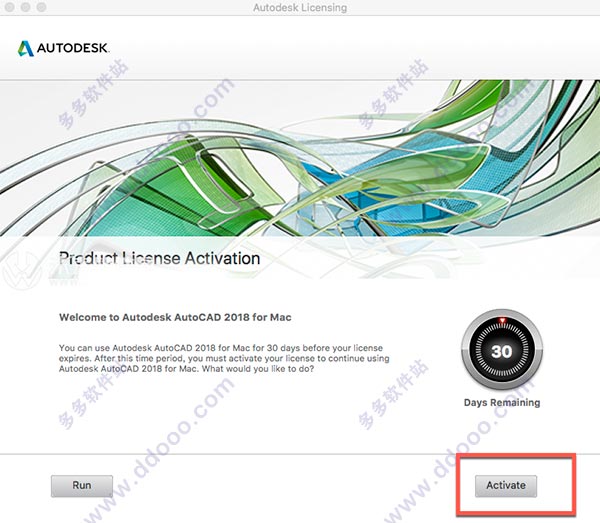This screenshot has height=523, width=600.
Task: Click the 30 days remaining timer dial
Action: pyautogui.click(x=502, y=350)
